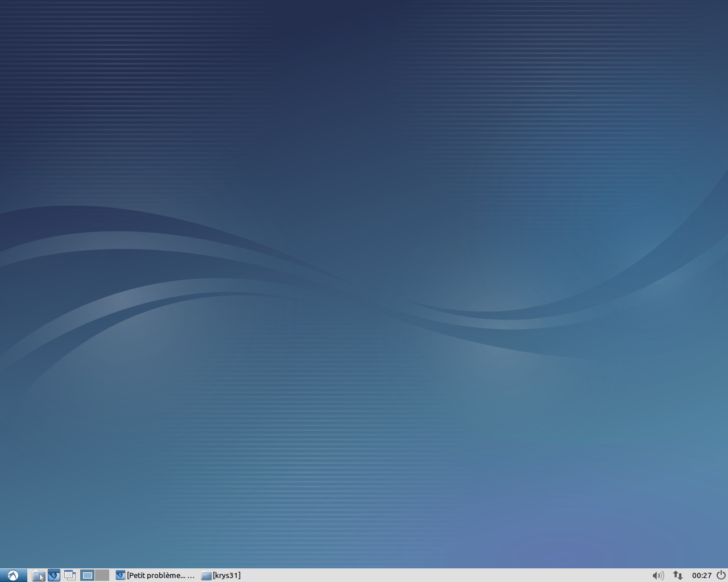Switch to the second gray workspace
This screenshot has height=582, width=728.
(102, 575)
